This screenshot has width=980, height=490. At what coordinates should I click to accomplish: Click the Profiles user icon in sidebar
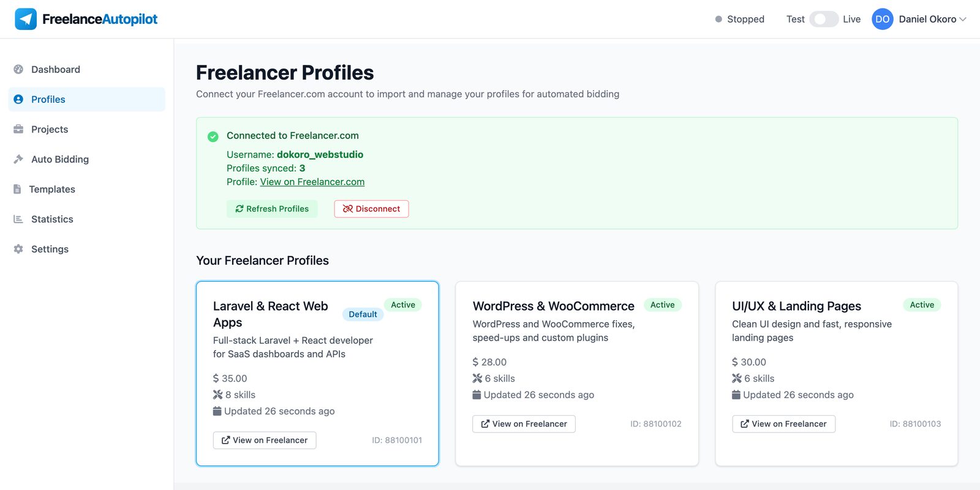pos(18,99)
